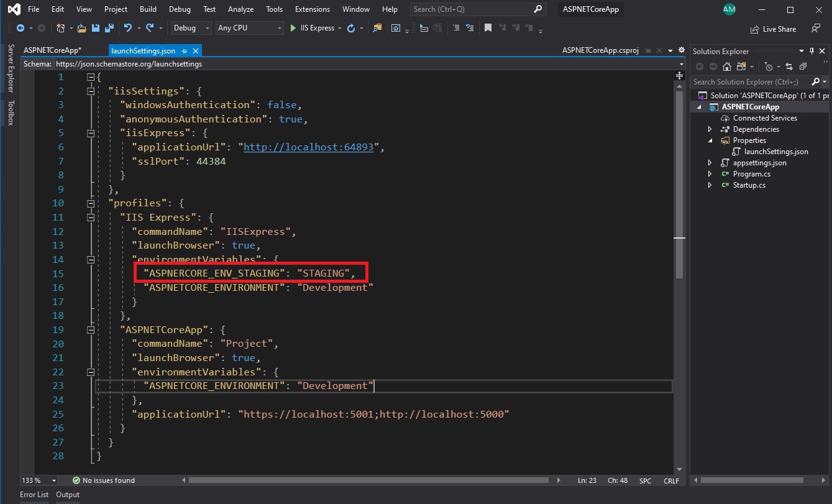Switch to the ASPNETCoreApp.csproj tab
Viewport: 832px width, 504px height.
tap(600, 51)
